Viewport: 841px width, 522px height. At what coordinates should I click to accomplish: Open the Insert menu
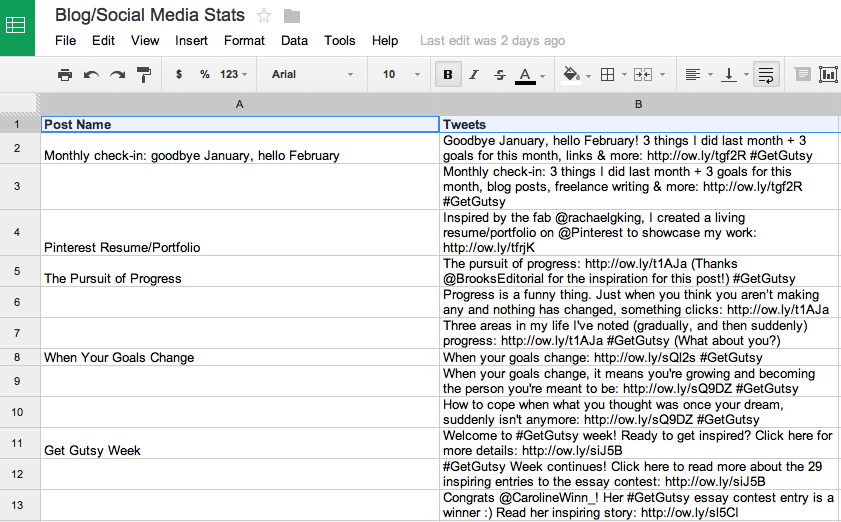coord(191,41)
